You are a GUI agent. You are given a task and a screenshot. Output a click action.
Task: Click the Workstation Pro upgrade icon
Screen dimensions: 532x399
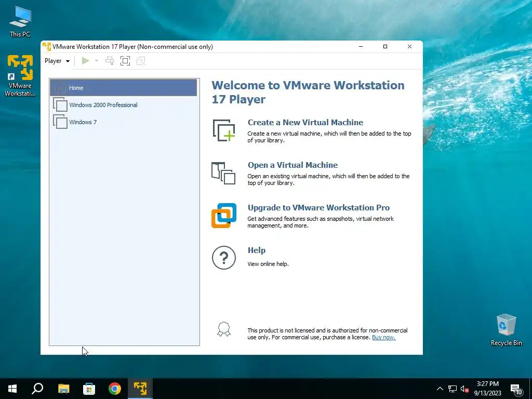click(x=224, y=216)
